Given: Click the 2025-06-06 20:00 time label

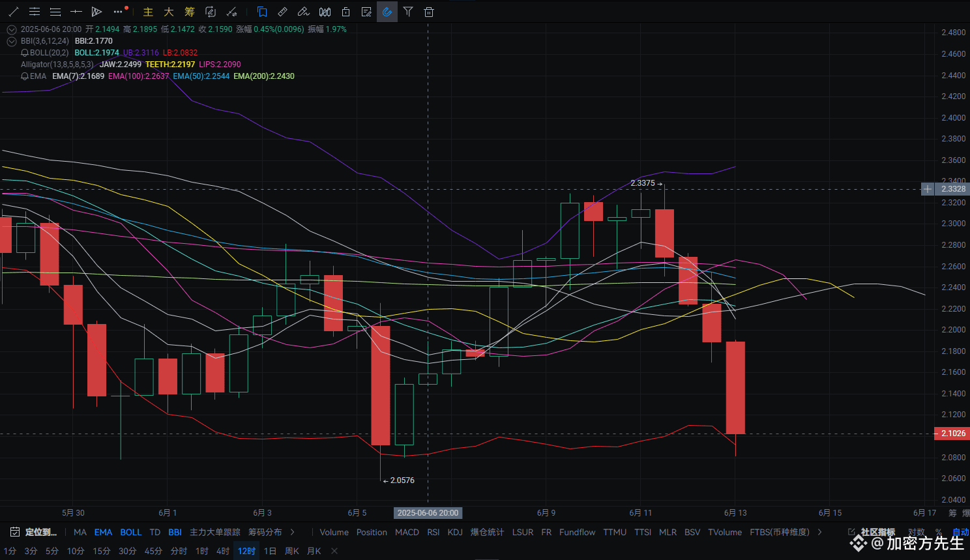Looking at the screenshot, I should pos(428,513).
